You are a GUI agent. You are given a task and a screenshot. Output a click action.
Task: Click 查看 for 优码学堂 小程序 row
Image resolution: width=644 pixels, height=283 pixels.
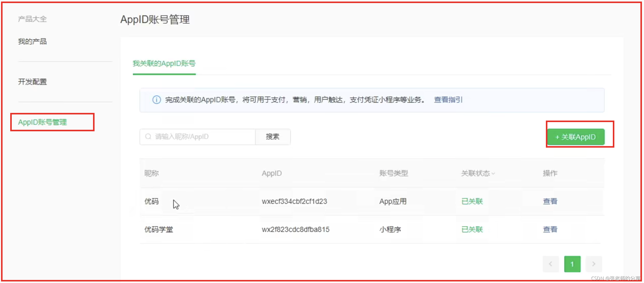pos(550,229)
